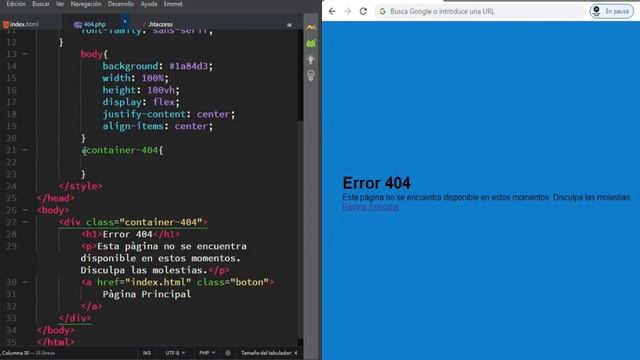
Task: Open the PHP language mode dropdown
Action: pyautogui.click(x=207, y=353)
